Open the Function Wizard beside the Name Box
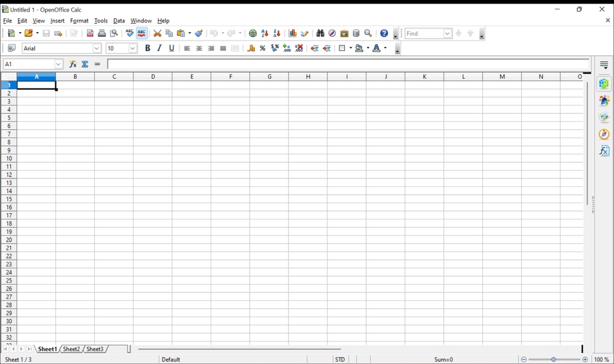 (73, 64)
